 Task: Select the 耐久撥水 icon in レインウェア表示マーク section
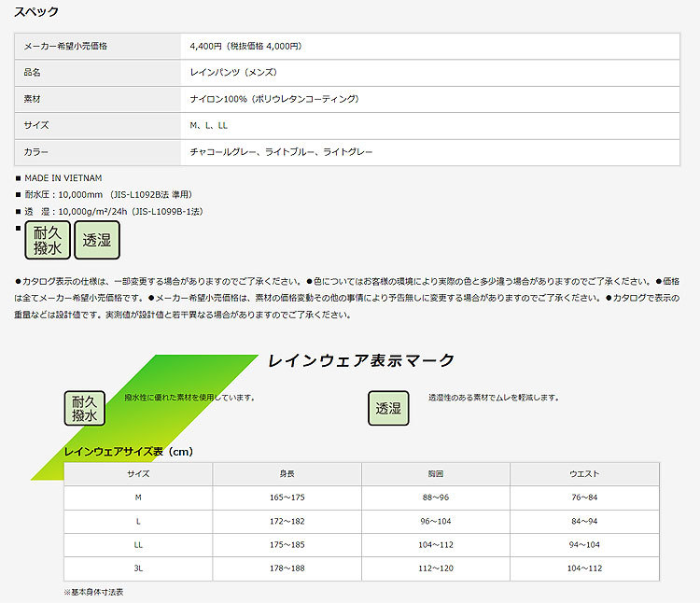[86, 408]
